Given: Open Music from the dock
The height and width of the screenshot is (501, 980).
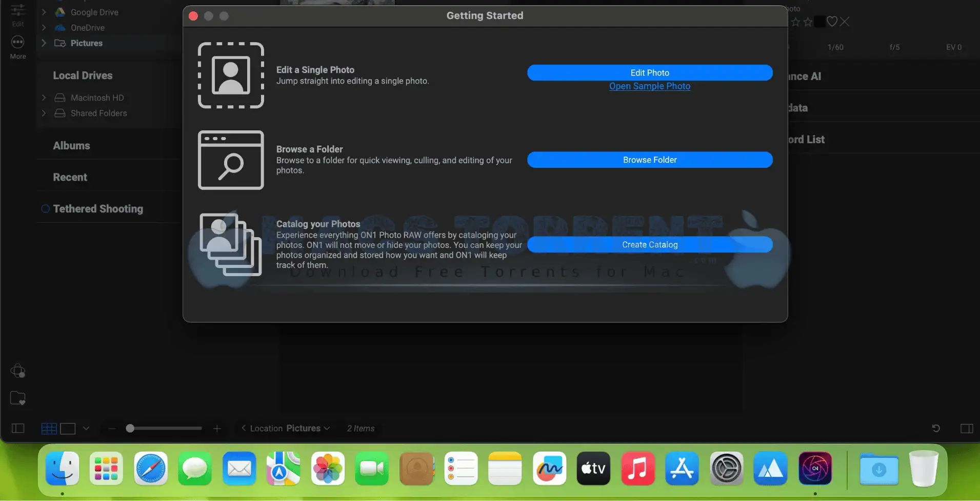Looking at the screenshot, I should [x=638, y=468].
